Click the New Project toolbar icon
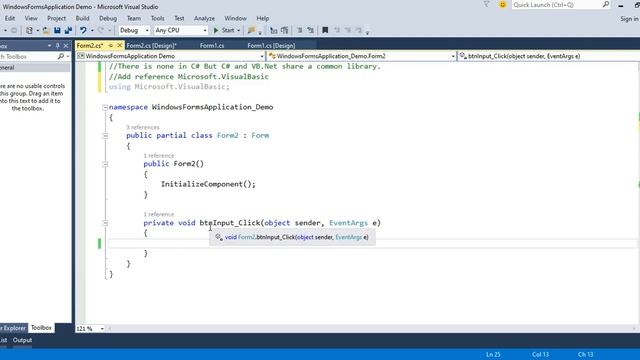 point(29,30)
